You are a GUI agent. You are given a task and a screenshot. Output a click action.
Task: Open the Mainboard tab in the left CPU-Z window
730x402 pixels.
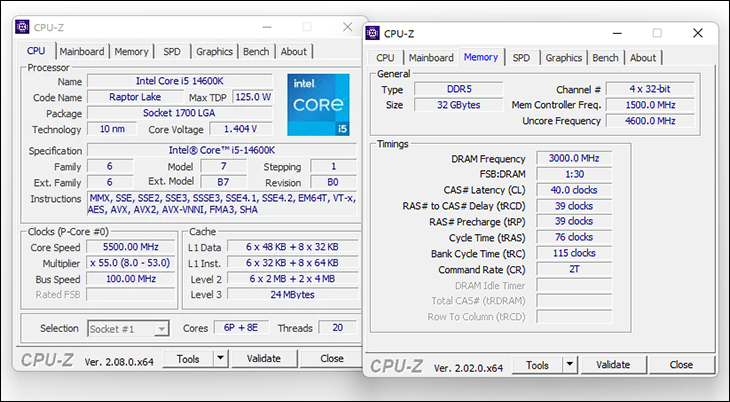pyautogui.click(x=82, y=51)
